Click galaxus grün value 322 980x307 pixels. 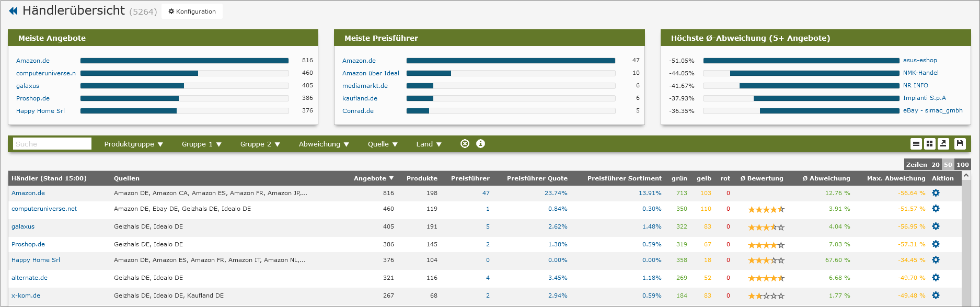pos(682,226)
